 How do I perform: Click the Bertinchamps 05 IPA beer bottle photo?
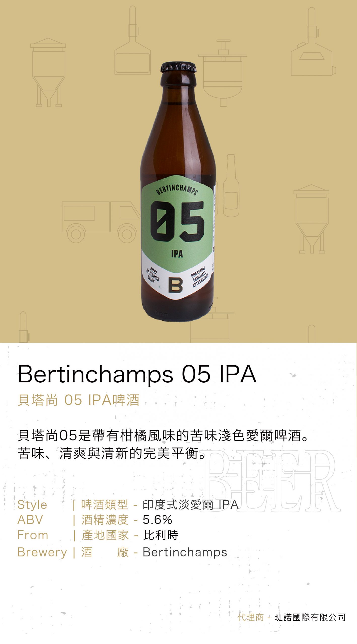(x=178, y=192)
